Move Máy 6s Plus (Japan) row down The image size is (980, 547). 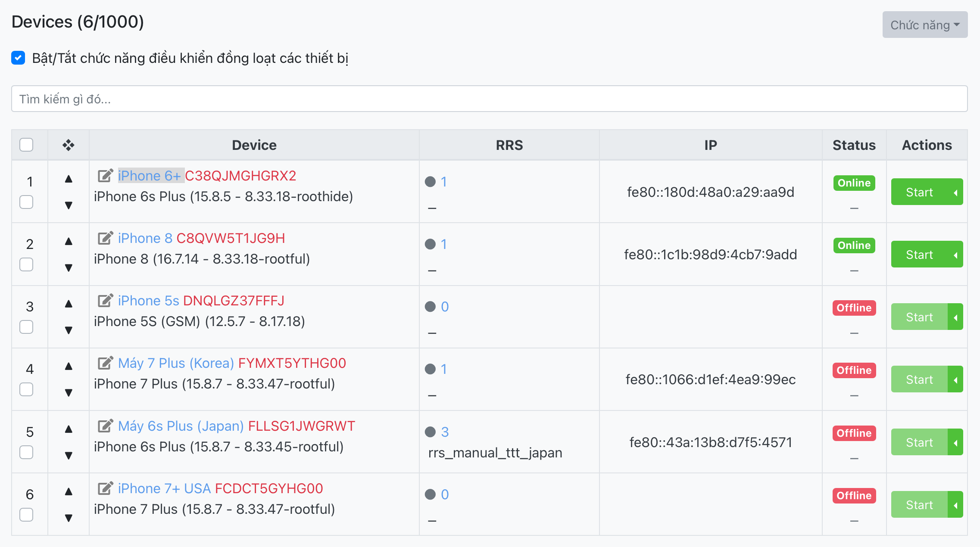click(69, 455)
